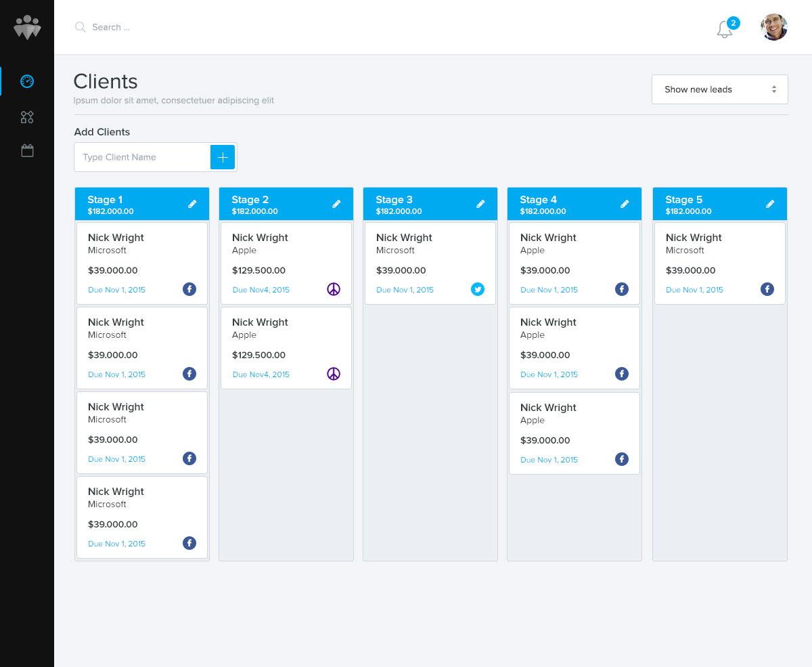Click the Facebook icon on the bottom Stage 1 card
Viewport: 812px width, 667px height.
pyautogui.click(x=189, y=543)
